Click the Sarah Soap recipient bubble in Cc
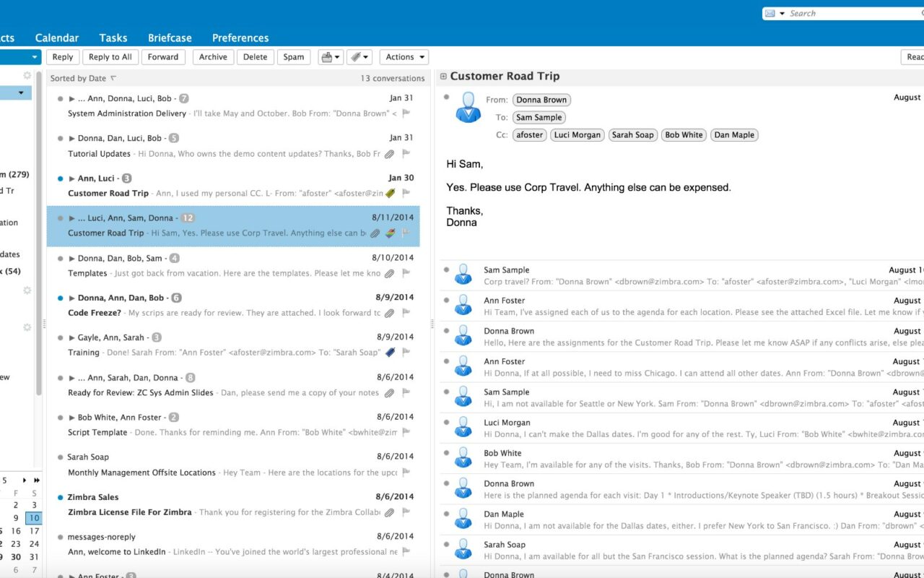Image resolution: width=924 pixels, height=578 pixels. click(x=632, y=135)
